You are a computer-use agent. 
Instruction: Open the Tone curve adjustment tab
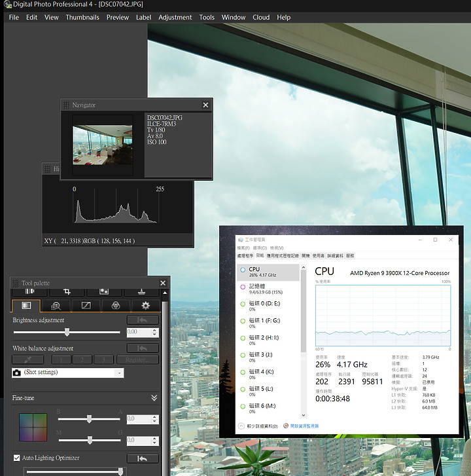[86, 306]
